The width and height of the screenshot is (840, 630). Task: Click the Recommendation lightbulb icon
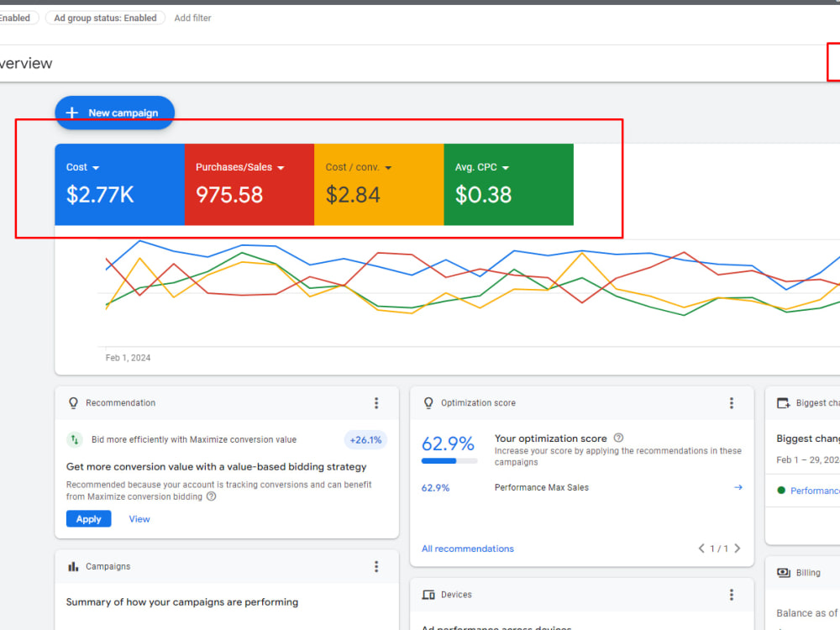[x=73, y=403]
